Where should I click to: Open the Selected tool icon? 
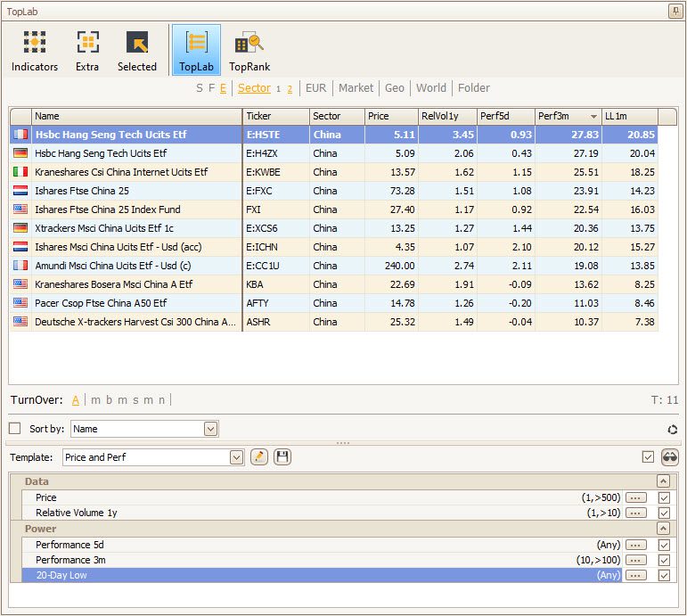(137, 50)
